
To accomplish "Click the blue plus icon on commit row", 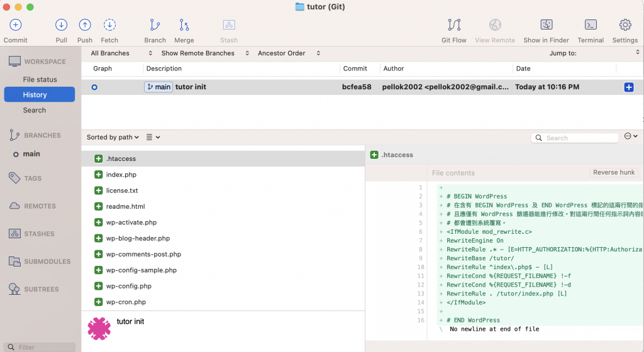I will [628, 87].
